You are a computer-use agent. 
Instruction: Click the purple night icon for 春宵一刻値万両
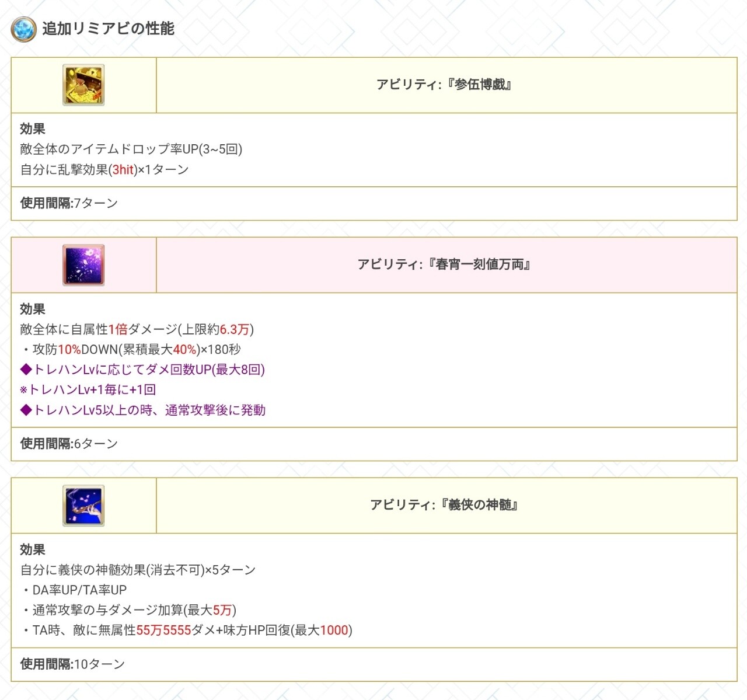click(83, 265)
